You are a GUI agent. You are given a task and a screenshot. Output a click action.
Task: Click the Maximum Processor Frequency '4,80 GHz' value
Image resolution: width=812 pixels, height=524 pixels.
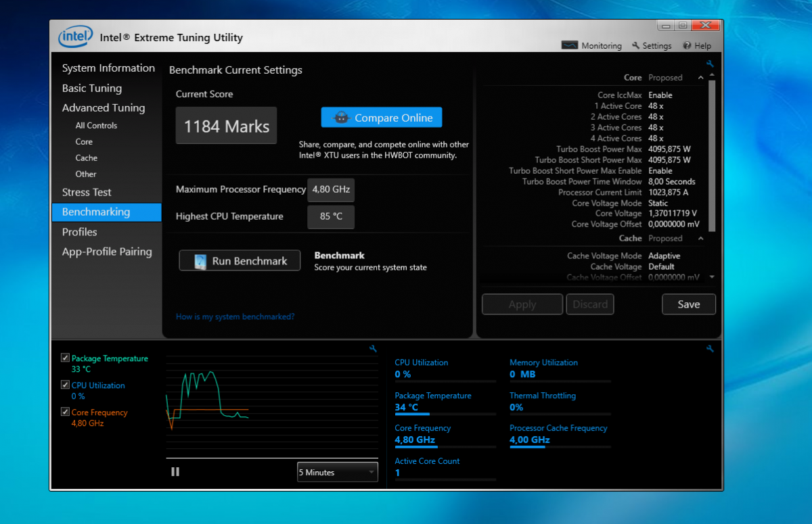coord(331,190)
